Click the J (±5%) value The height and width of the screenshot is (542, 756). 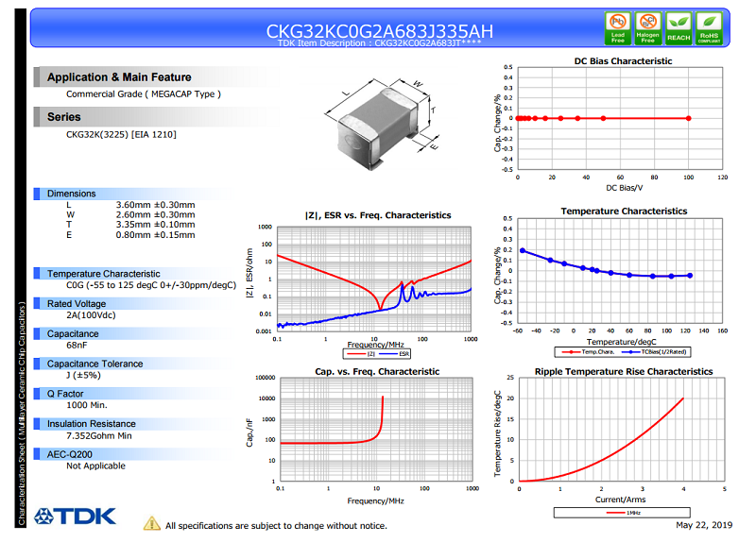(83, 375)
